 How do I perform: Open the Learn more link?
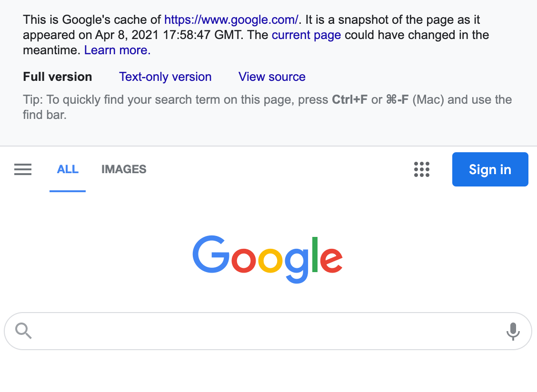point(117,50)
